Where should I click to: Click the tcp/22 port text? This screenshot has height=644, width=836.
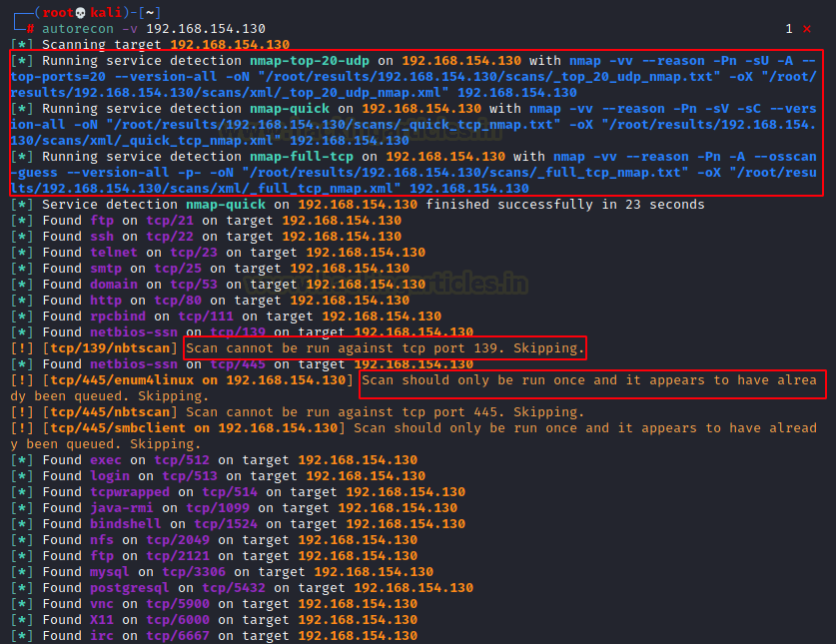click(170, 237)
